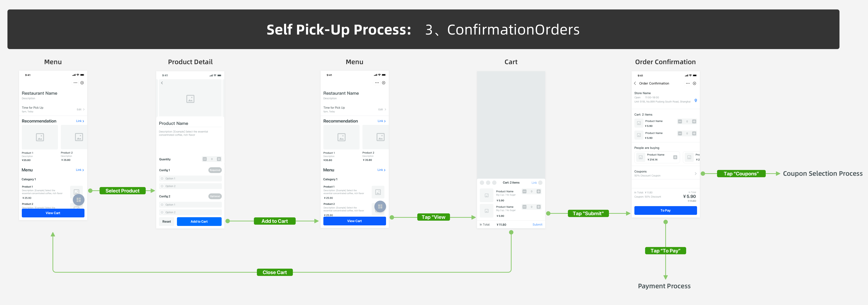Image resolution: width=868 pixels, height=305 pixels.
Task: Click close circle icon in Order Confirmation header
Action: pos(695,84)
